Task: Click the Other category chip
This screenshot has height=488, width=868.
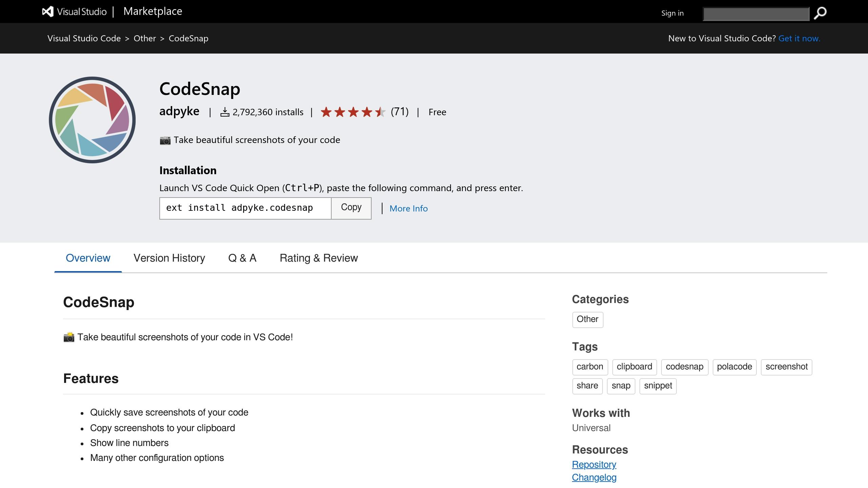Action: (588, 320)
